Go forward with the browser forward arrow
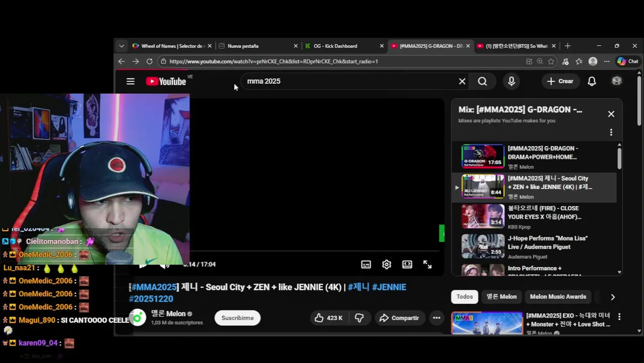Screen dimensions: 644x363 136,61
